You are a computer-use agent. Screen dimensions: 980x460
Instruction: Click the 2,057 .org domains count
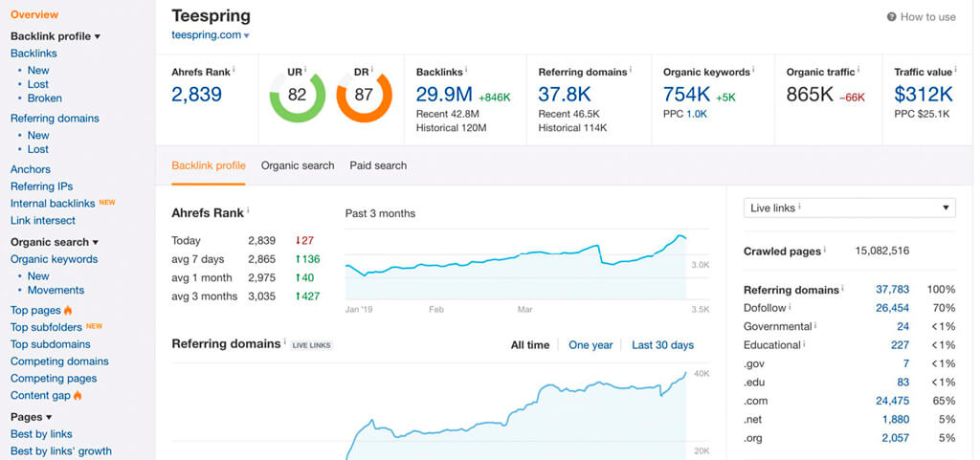(896, 438)
